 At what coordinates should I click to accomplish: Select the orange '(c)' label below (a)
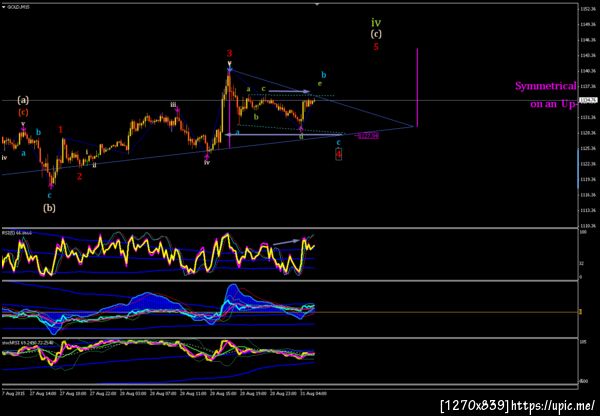click(x=23, y=113)
